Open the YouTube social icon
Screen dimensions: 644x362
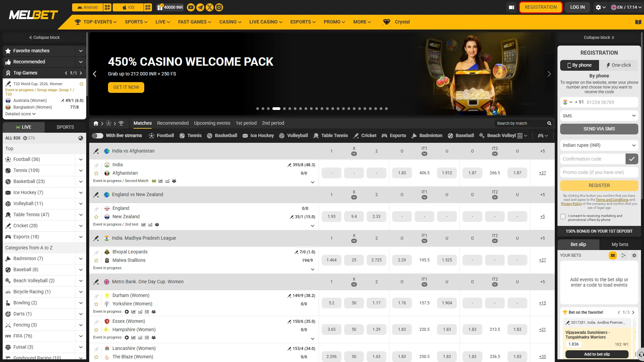pos(191,7)
